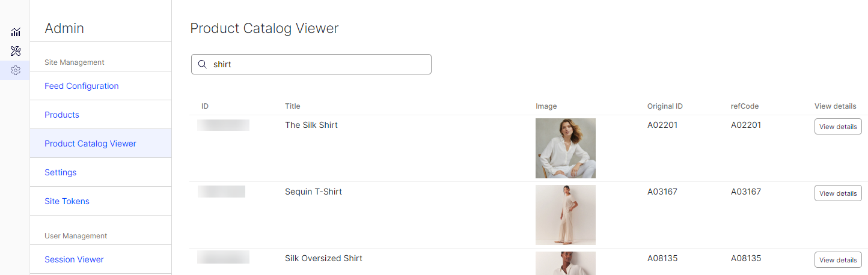The image size is (868, 275).
Task: Click the Site Management section label
Action: click(x=75, y=62)
